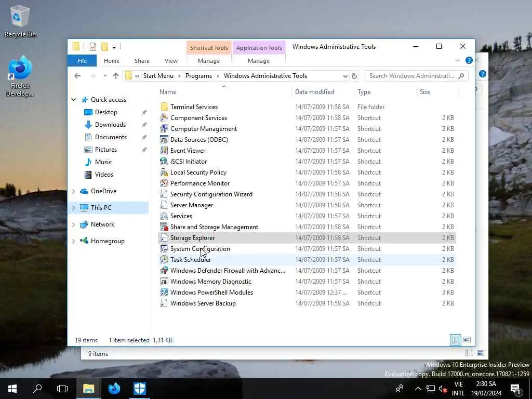Select the Local Security Policy icon
This screenshot has height=399, width=532.
pyautogui.click(x=164, y=172)
